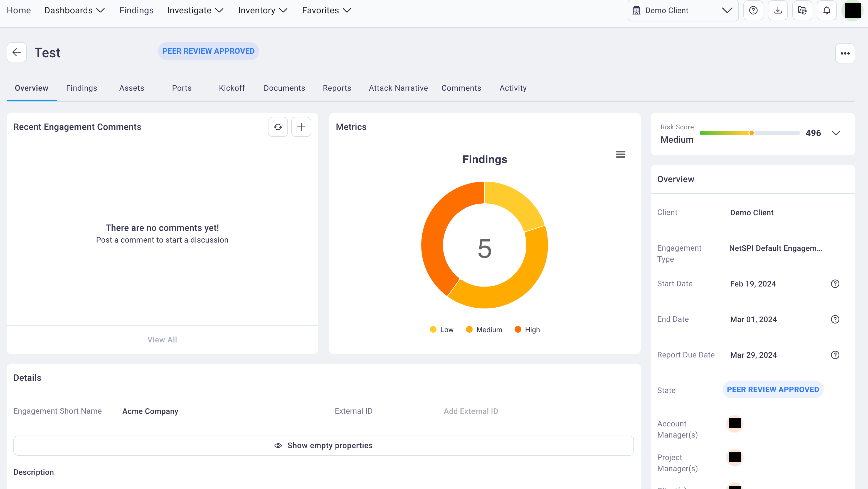Expand the Investigate menu
The image size is (868, 489).
click(x=195, y=11)
